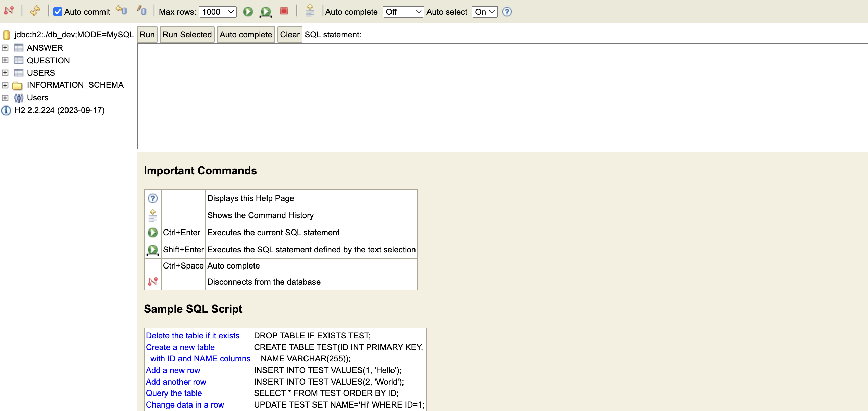This screenshot has height=411, width=868.
Task: Open the Auto select On dropdown
Action: tap(484, 12)
